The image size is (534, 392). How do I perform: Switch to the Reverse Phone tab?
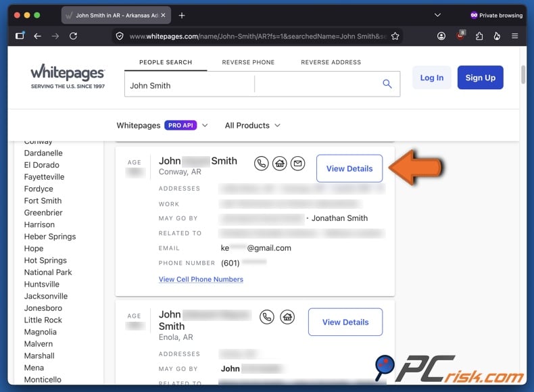coord(248,62)
